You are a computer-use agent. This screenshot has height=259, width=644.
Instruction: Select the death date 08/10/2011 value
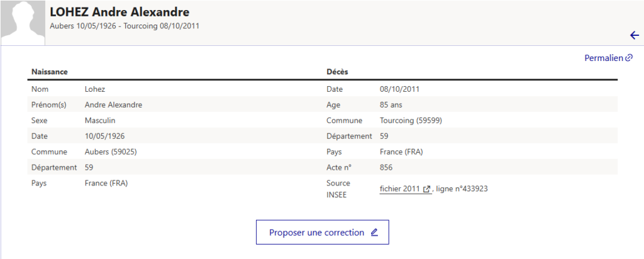(x=399, y=89)
